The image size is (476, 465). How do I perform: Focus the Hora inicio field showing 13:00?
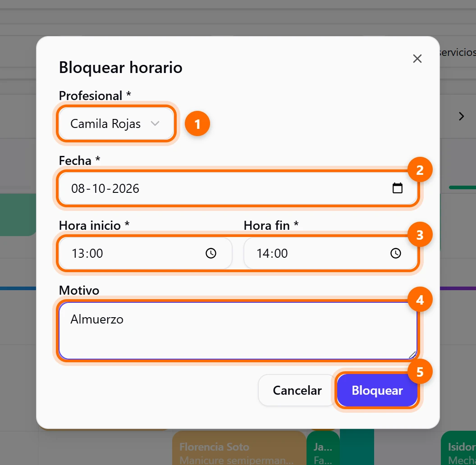tap(146, 253)
